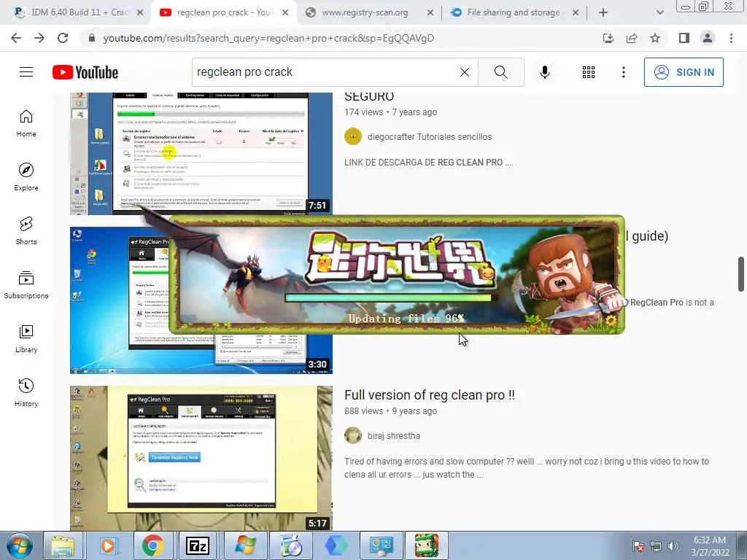Open 7-Zip from taskbar
The width and height of the screenshot is (747, 560).
point(197,545)
